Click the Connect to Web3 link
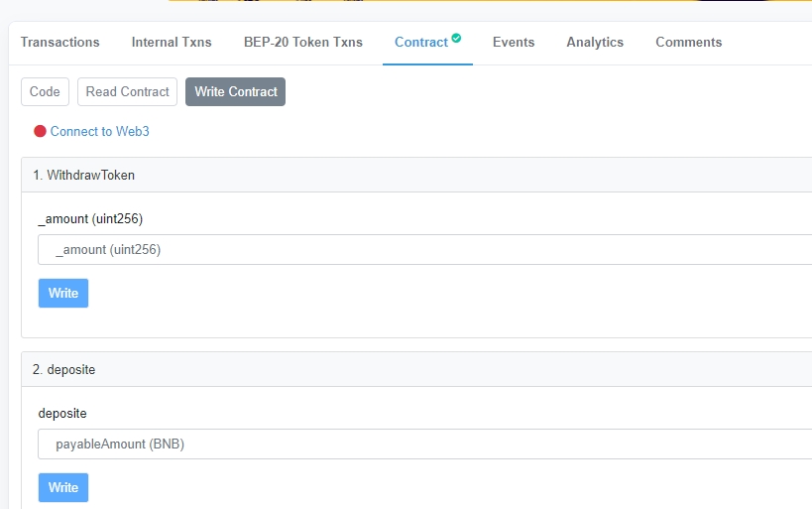 [x=99, y=131]
